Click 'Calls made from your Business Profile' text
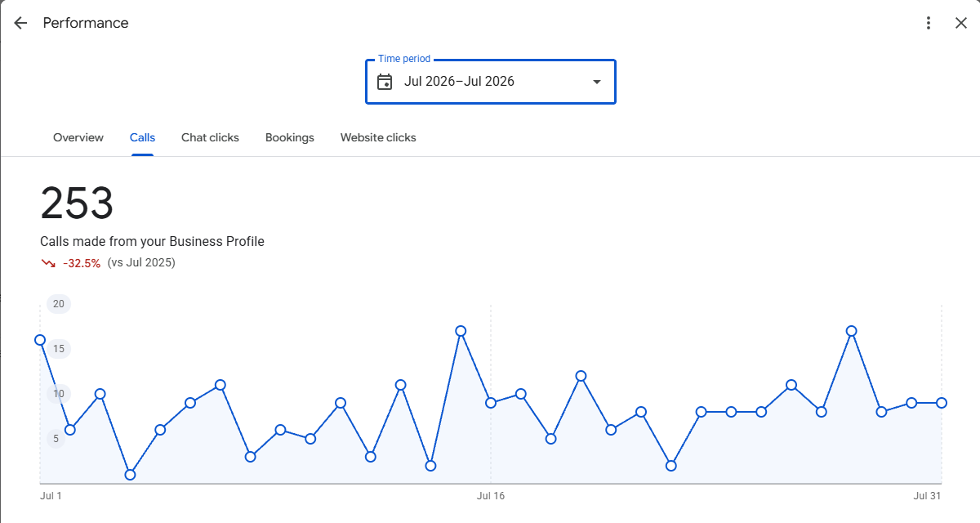Screen dimensions: 980x523 point(152,241)
